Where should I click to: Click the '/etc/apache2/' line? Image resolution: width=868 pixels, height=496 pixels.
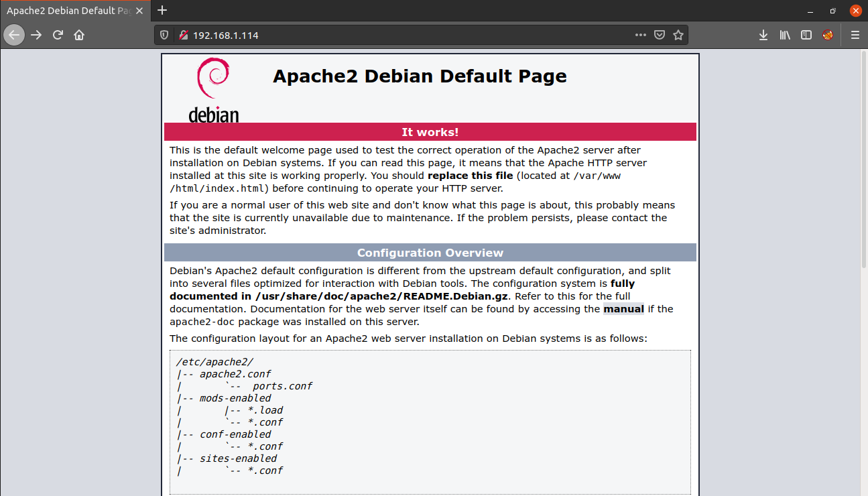[x=214, y=362]
